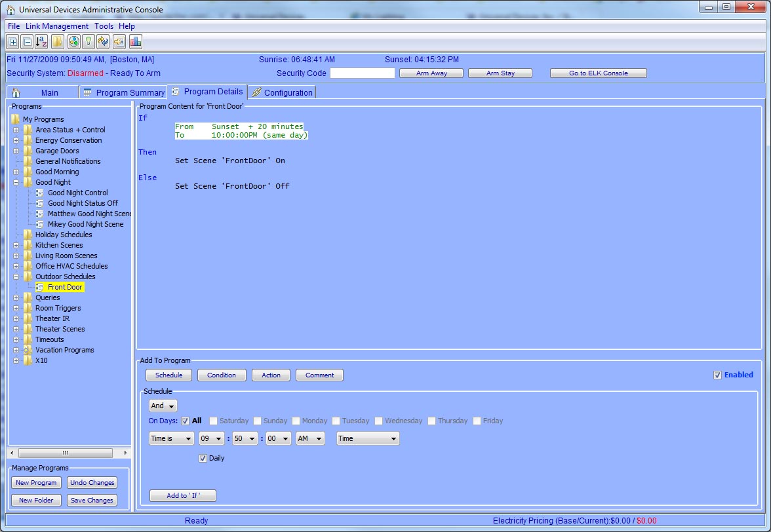Click the Mikey Good Night Scene program icon

coord(40,224)
